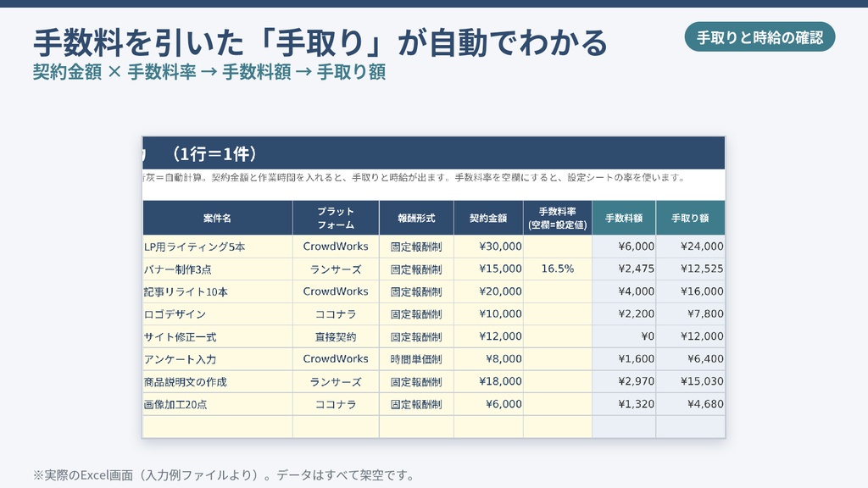Click the ¥4,000 fee amount
This screenshot has width=868, height=488.
(624, 291)
